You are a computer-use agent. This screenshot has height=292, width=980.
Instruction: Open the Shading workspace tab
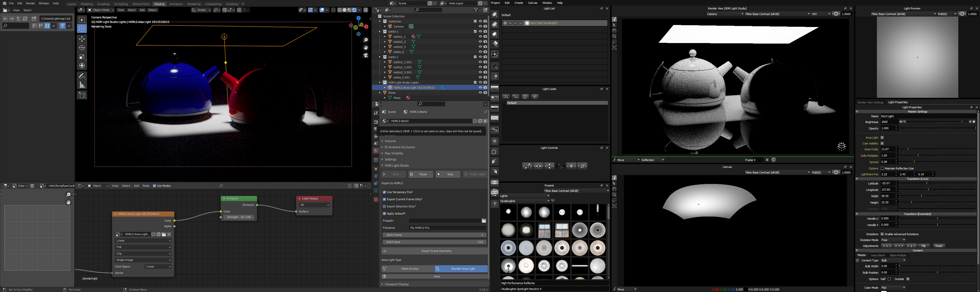[160, 4]
